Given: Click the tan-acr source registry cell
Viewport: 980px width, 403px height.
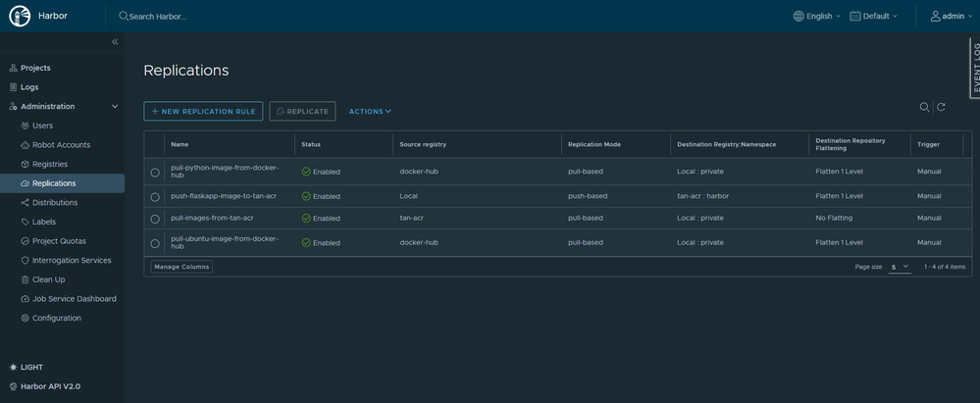Looking at the screenshot, I should tap(412, 218).
